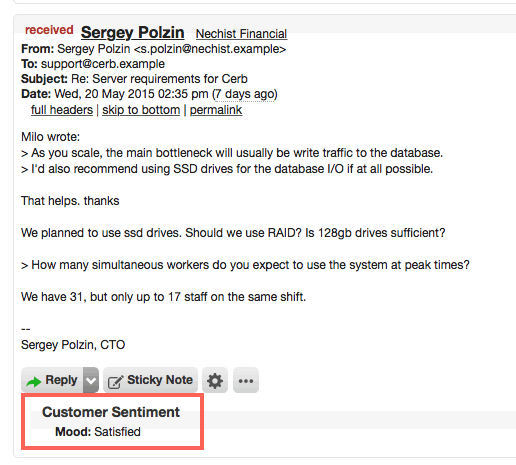This screenshot has width=516, height=465.
Task: Open Sergey Polzin's contact profile link
Action: [132, 33]
